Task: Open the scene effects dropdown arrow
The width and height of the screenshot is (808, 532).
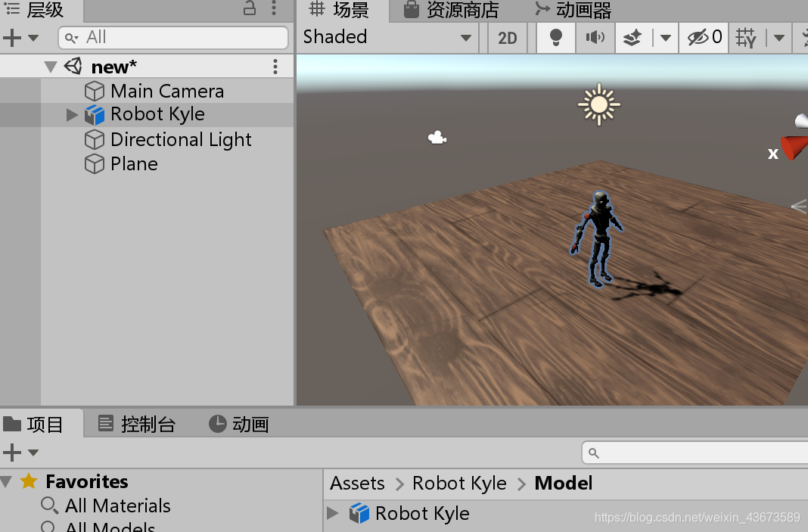Action: click(x=665, y=38)
